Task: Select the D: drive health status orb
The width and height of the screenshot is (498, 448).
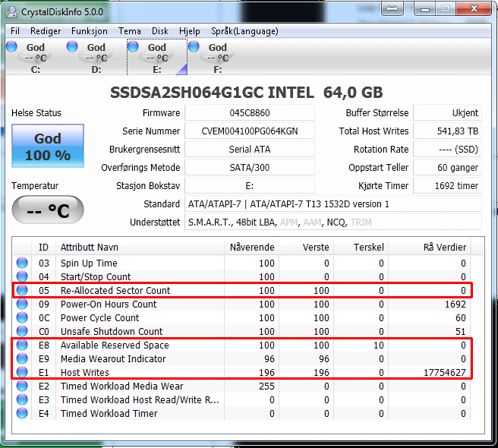Action: point(72,46)
